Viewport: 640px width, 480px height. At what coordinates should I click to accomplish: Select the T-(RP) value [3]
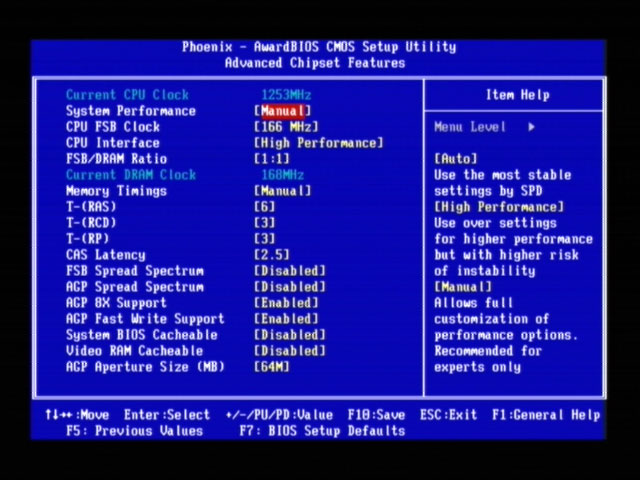pos(264,239)
